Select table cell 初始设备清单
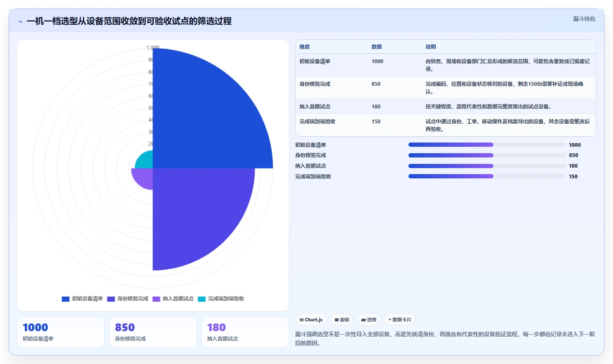The image size is (613, 364). 315,61
